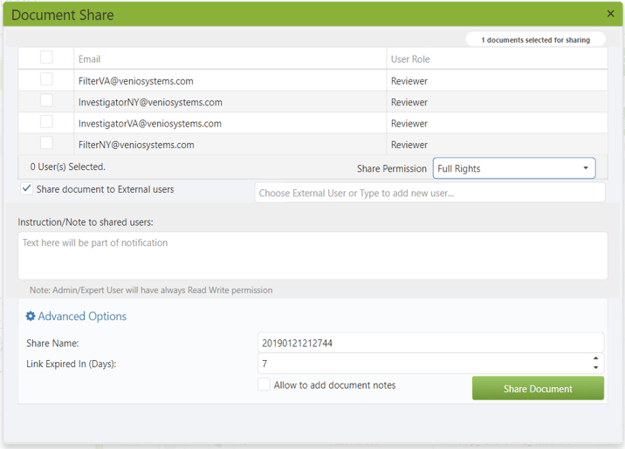This screenshot has height=449, width=625.
Task: Uncheck Share document to External users
Action: 26,188
